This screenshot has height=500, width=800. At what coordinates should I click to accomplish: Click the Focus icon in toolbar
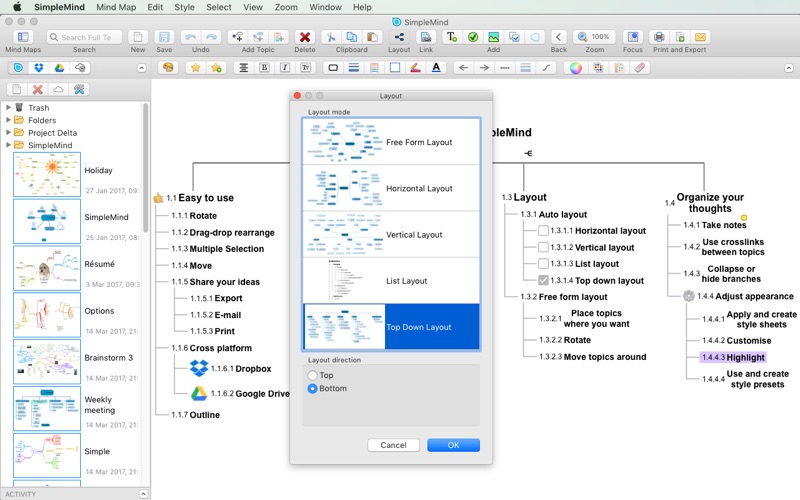coord(632,37)
